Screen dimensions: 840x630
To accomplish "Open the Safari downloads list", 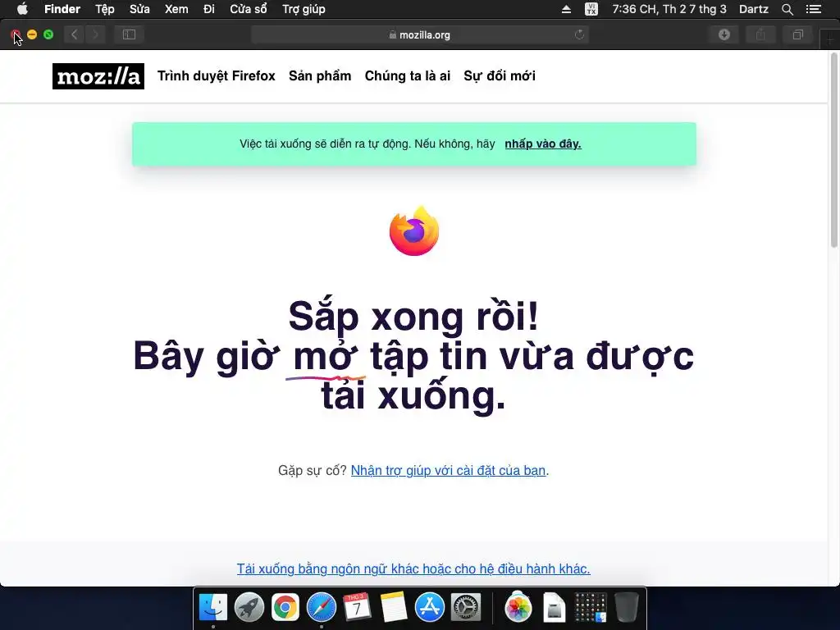I will [724, 34].
